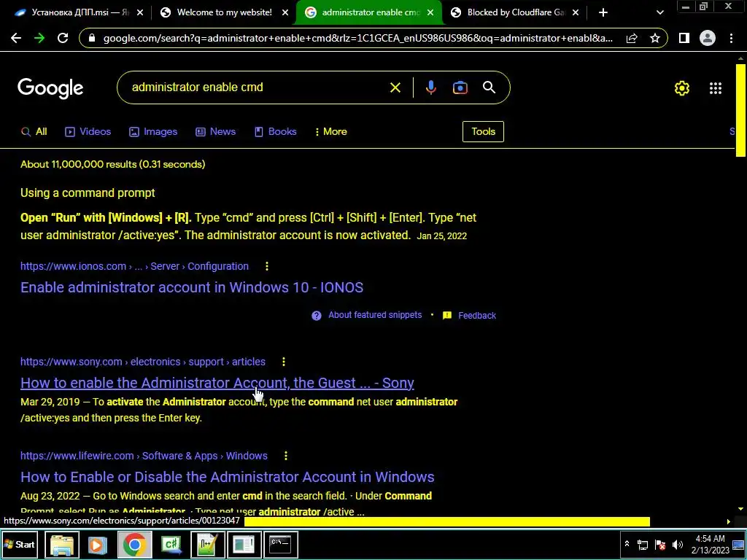Select the All results filter
This screenshot has height=560, width=747.
click(x=34, y=132)
